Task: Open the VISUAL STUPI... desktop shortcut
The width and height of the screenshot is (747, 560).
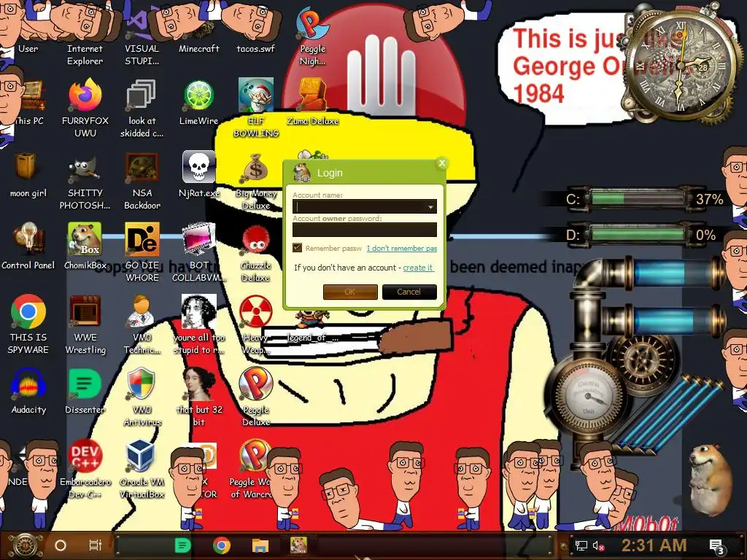Action: coord(142,36)
